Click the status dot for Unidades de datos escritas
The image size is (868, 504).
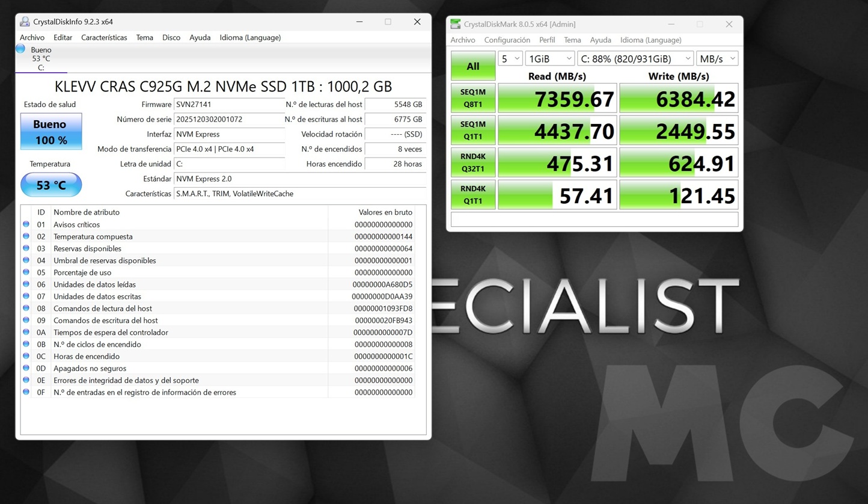pyautogui.click(x=26, y=297)
